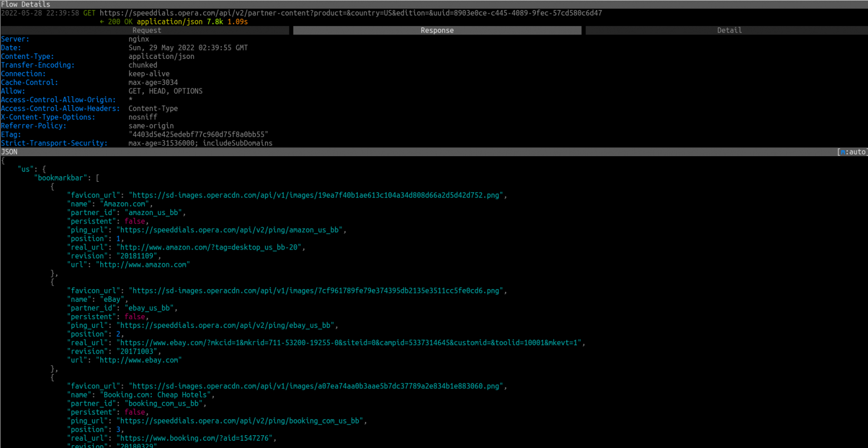
Task: Click the Amazon favicon_url link
Action: tap(318, 195)
